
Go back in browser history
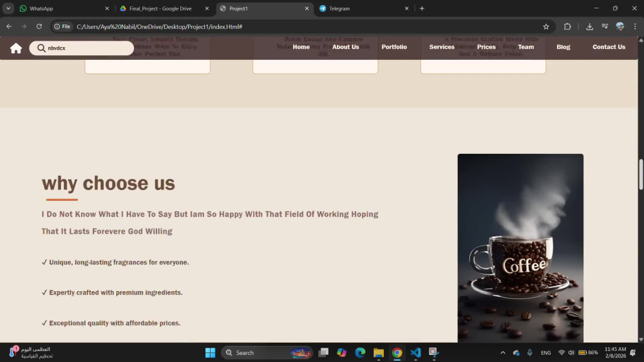coord(9,26)
